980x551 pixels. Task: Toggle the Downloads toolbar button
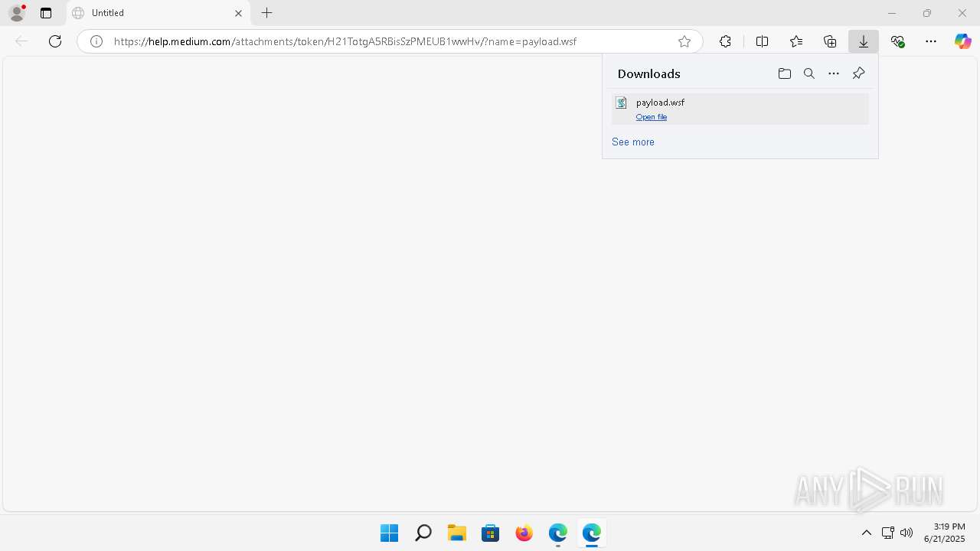[x=864, y=41]
